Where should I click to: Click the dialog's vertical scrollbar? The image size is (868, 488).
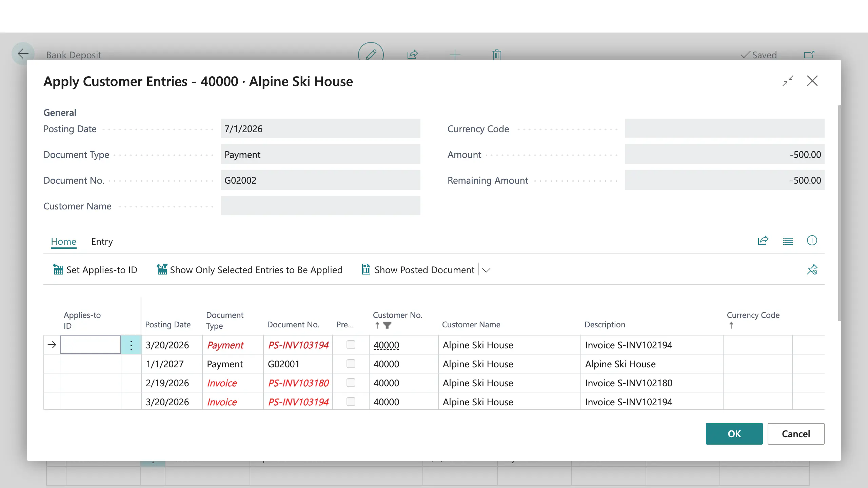point(839,213)
